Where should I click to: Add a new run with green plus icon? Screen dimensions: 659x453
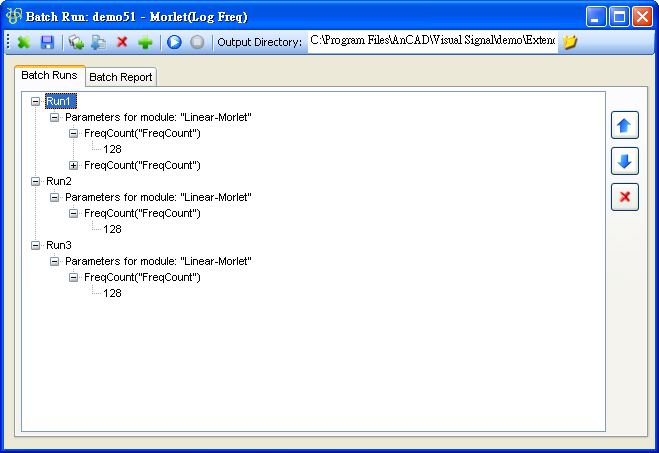[145, 42]
